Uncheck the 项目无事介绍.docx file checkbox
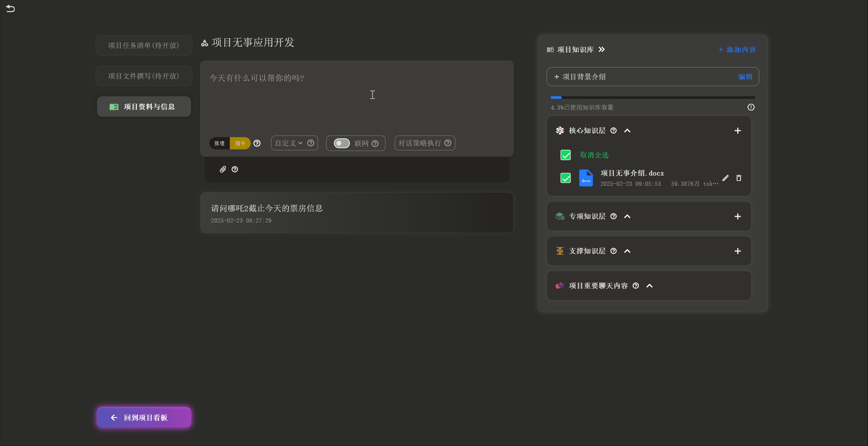The height and width of the screenshot is (446, 868). [x=566, y=178]
